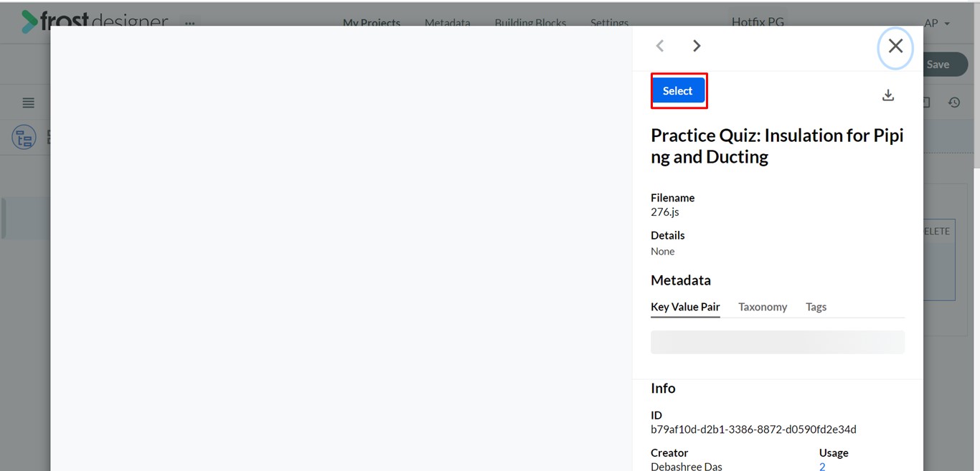Click the blue Select button

pyautogui.click(x=678, y=91)
